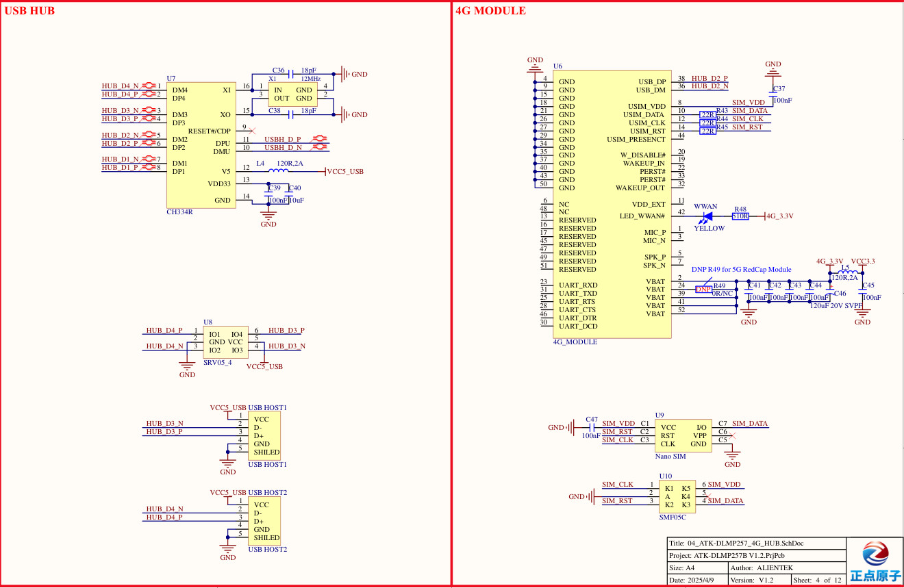Click the VCC5_USB power port after L4
Screen dimensions: 904x588
point(344,171)
